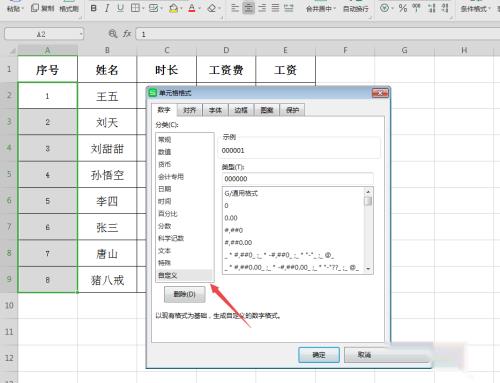This screenshot has width=500, height=383.
Task: Select column G header
Action: [x=404, y=50]
